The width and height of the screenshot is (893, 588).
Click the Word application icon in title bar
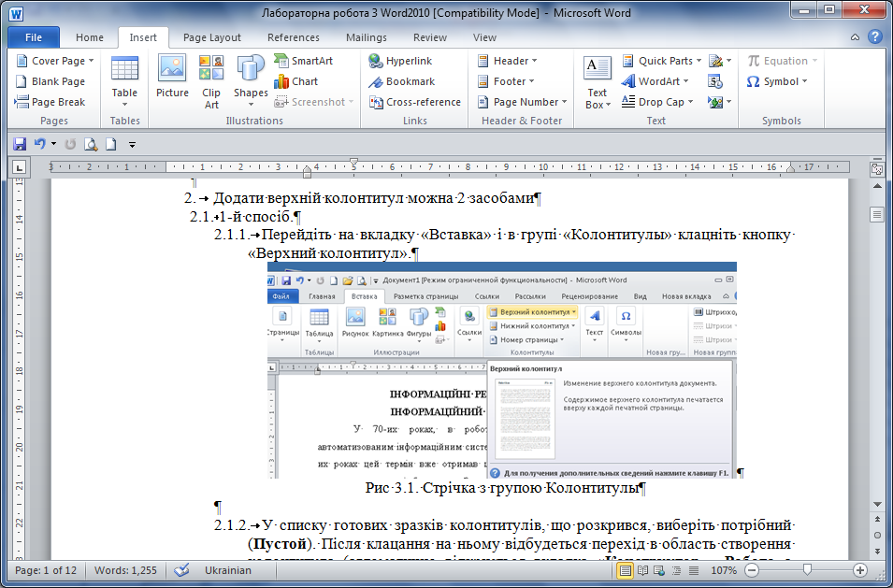[x=15, y=13]
